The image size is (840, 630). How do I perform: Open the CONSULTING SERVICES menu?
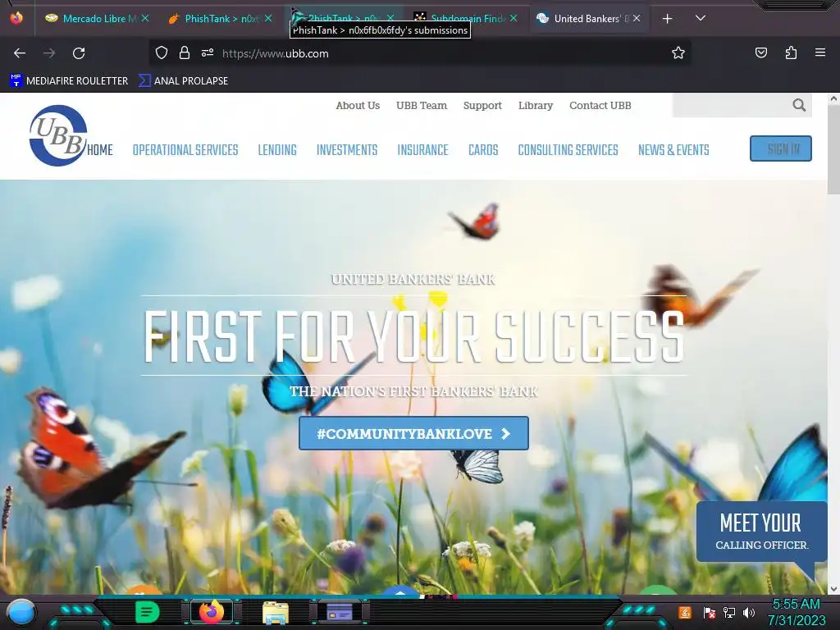tap(568, 150)
